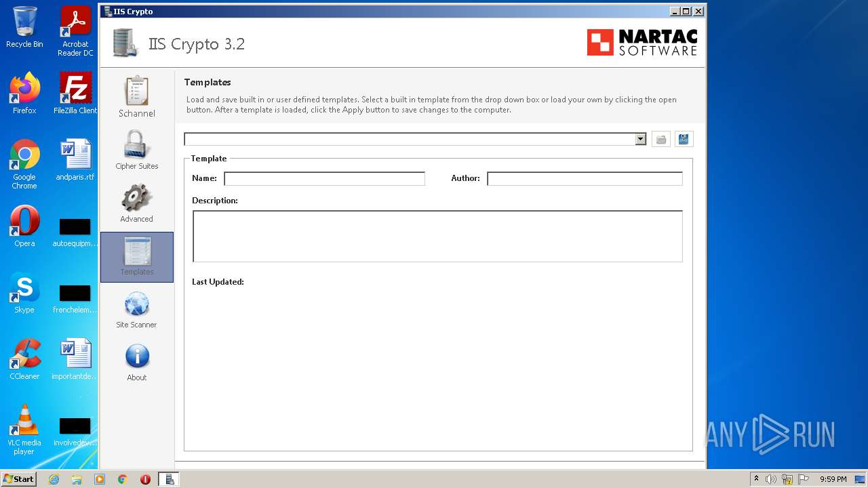Open the Windows Start menu
This screenshot has width=868, height=488.
tap(19, 479)
